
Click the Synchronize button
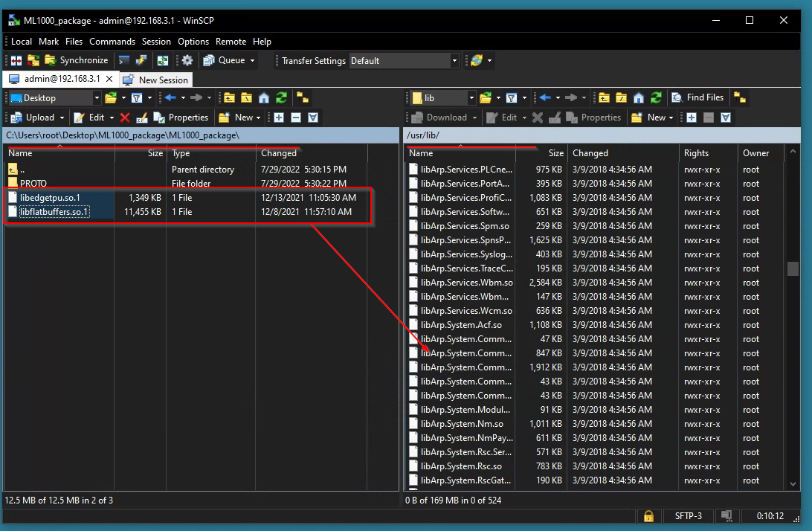tap(77, 60)
